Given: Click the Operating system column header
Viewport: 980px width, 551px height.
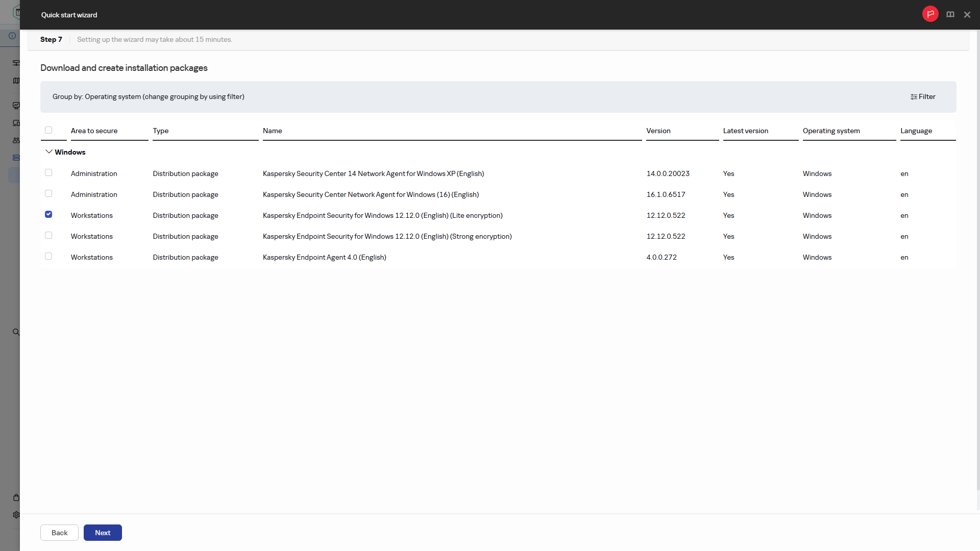Looking at the screenshot, I should 831,131.
